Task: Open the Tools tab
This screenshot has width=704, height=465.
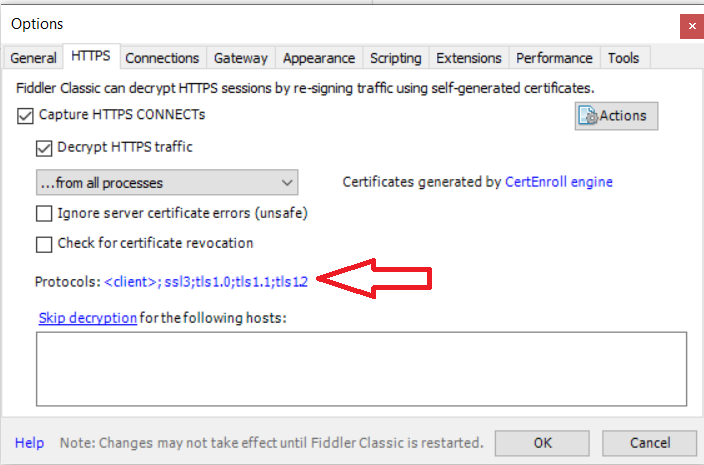Action: [625, 58]
